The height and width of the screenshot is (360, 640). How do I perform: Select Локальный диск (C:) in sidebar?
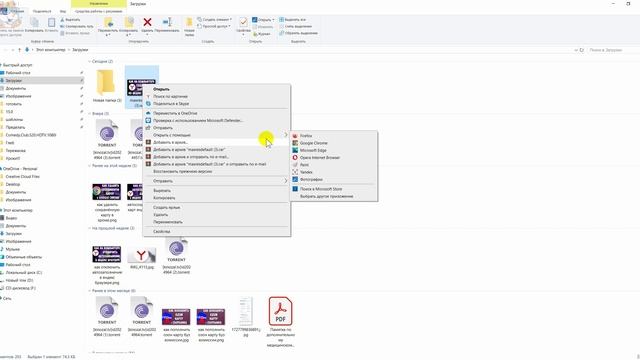pyautogui.click(x=24, y=272)
